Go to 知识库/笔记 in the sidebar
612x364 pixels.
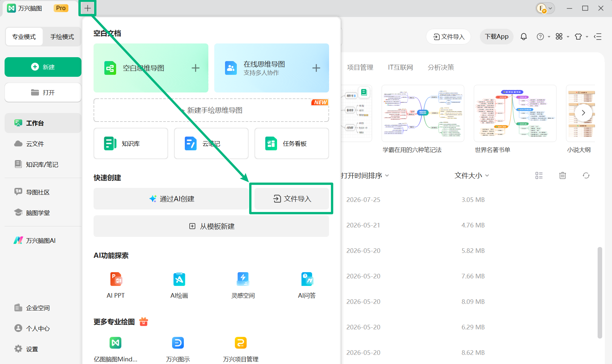(43, 164)
